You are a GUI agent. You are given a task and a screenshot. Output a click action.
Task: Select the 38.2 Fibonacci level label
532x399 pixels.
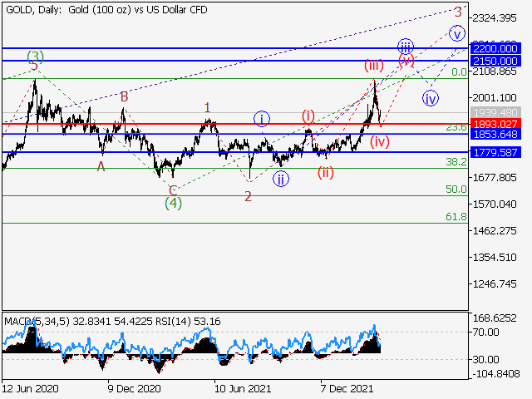click(x=456, y=162)
